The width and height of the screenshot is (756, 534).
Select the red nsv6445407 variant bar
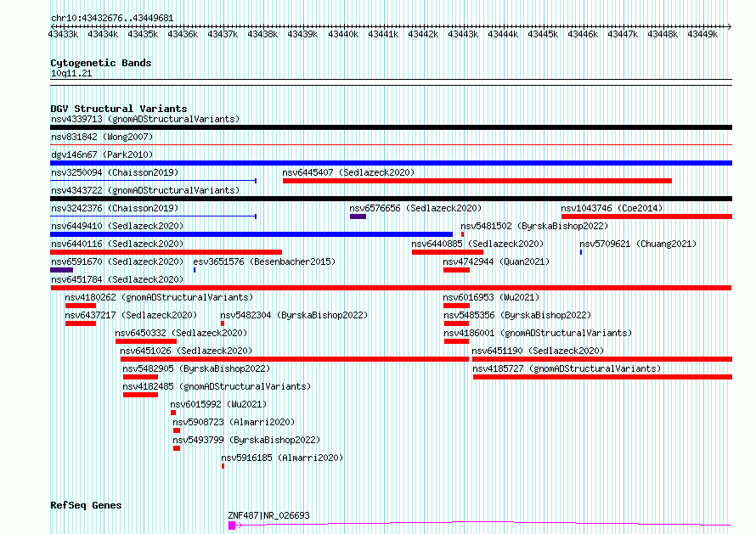coord(477,181)
